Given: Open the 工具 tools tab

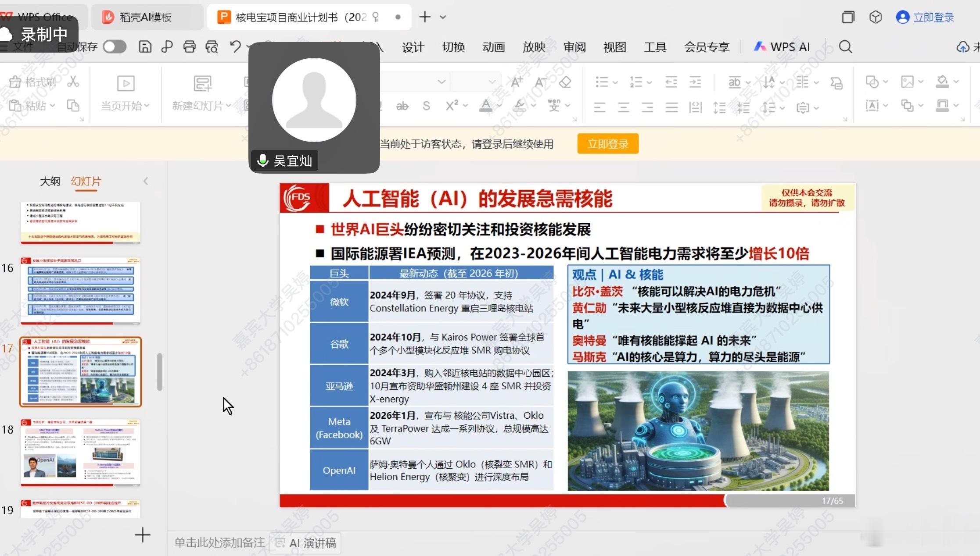Looking at the screenshot, I should click(x=655, y=47).
